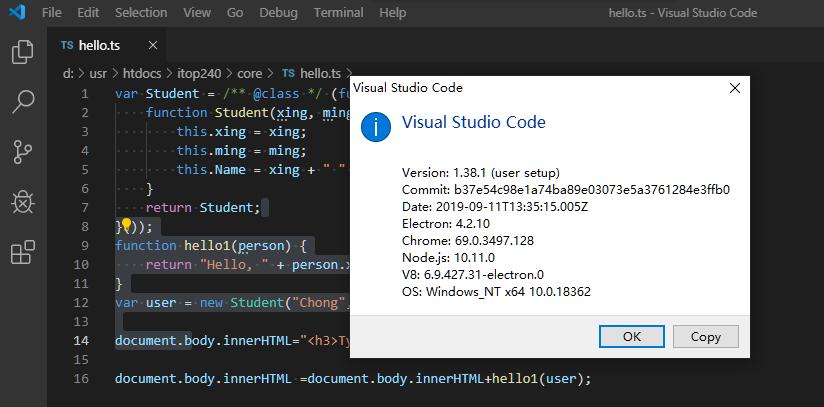Image resolution: width=824 pixels, height=407 pixels.
Task: Click the 'Electron: 4.2.10' line
Action: coord(446,223)
